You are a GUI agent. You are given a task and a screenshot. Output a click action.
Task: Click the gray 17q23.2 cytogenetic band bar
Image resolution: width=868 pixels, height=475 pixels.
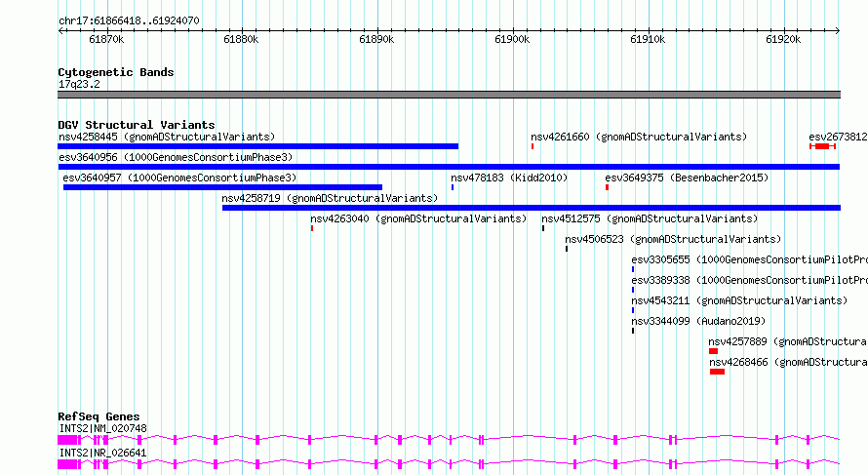click(x=449, y=95)
